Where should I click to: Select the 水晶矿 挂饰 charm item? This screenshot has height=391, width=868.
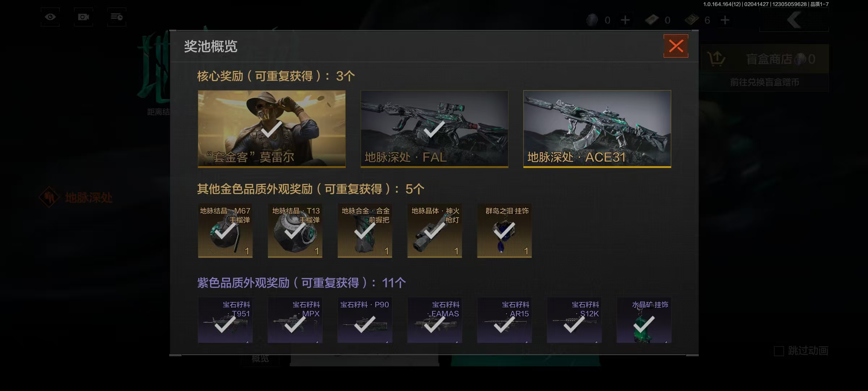tap(644, 320)
